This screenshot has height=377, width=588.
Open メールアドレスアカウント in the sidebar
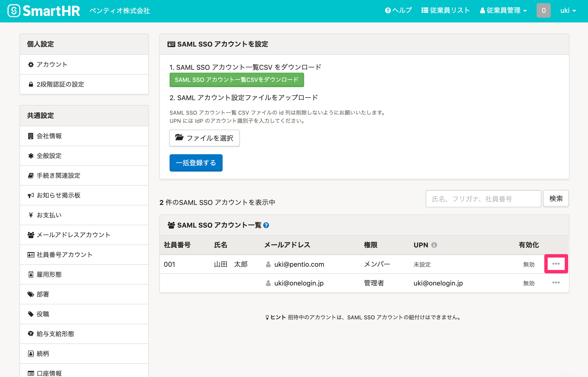pyautogui.click(x=84, y=235)
